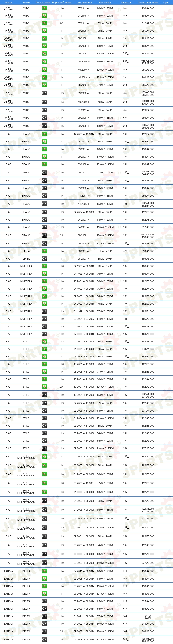Viewport: 173px width, 644px height.
Task: Click petrol icon in Mito 955 A6.000 row
Action: pyautogui.click(x=44, y=85)
